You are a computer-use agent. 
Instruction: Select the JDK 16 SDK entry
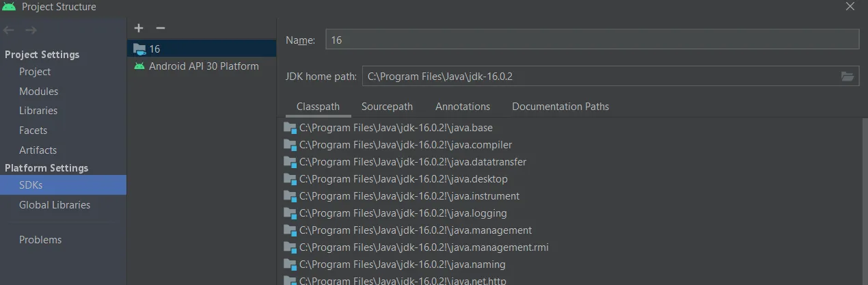click(x=154, y=49)
